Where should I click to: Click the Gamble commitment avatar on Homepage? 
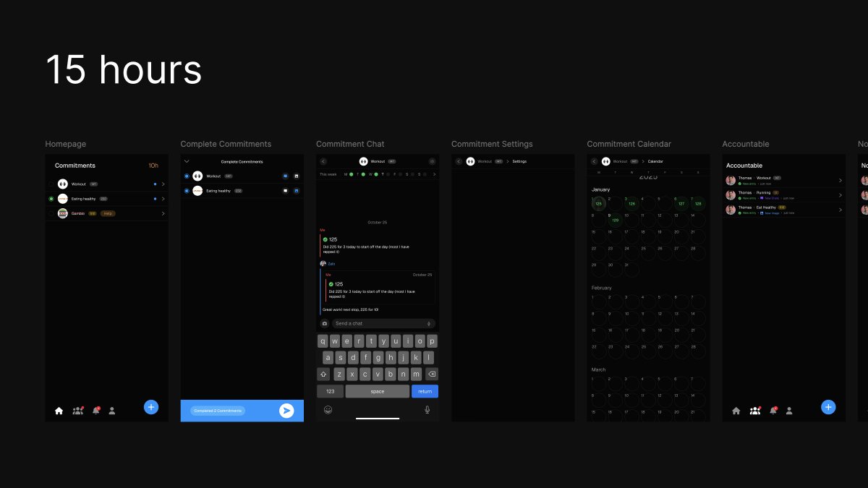(62, 213)
